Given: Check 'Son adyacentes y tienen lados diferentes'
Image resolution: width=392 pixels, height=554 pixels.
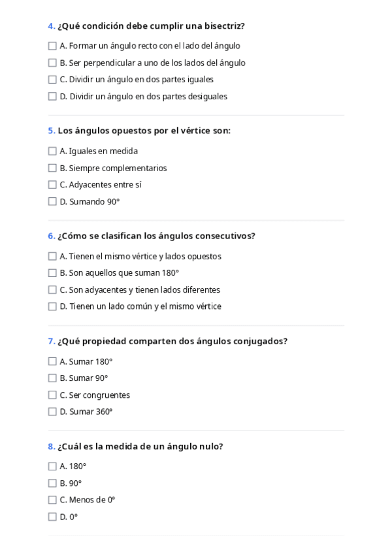Looking at the screenshot, I should [52, 290].
